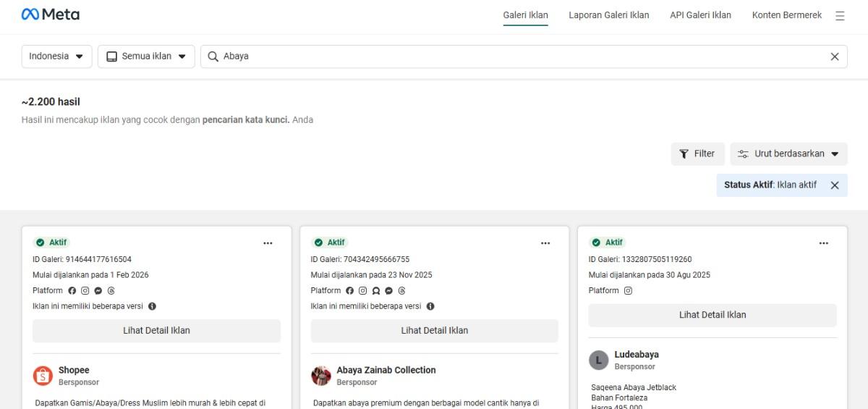The width and height of the screenshot is (868, 409).
Task: Open the Konten Bermerek tab
Action: click(786, 15)
